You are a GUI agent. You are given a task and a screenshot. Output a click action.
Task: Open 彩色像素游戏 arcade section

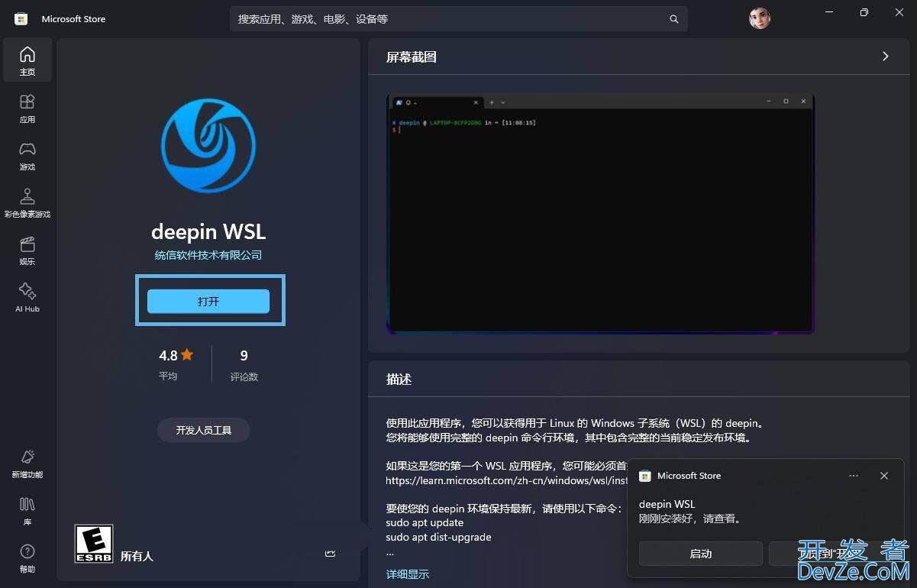point(27,202)
